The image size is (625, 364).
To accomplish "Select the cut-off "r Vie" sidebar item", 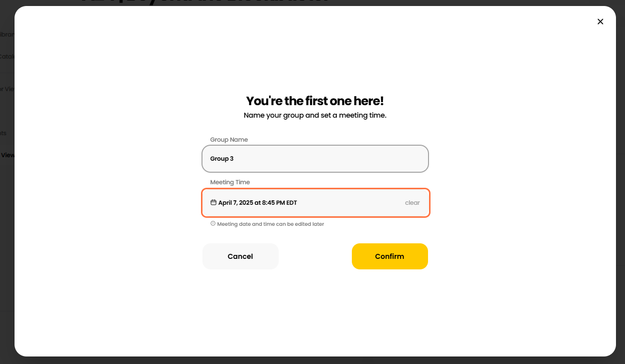I will click(x=7, y=89).
